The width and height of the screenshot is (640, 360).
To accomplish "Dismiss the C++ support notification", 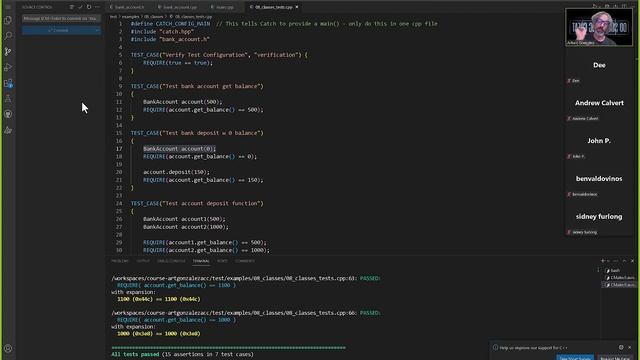I will (629, 347).
